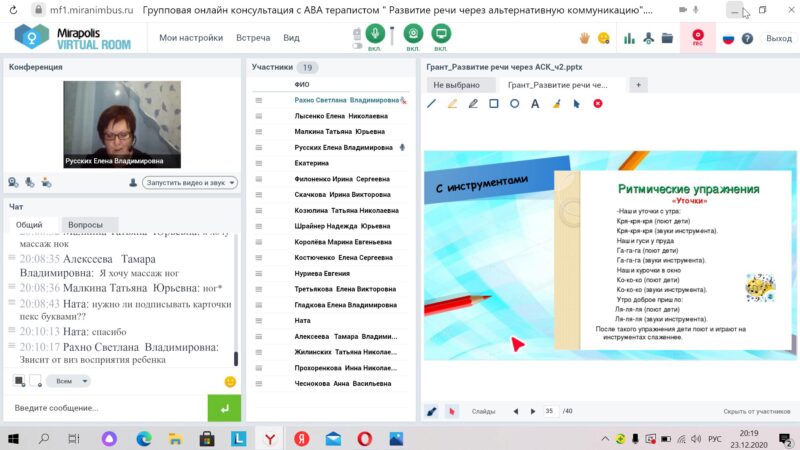This screenshot has height=450, width=800.
Task: Switch to the 'Общий' chat tab
Action: coord(29,224)
